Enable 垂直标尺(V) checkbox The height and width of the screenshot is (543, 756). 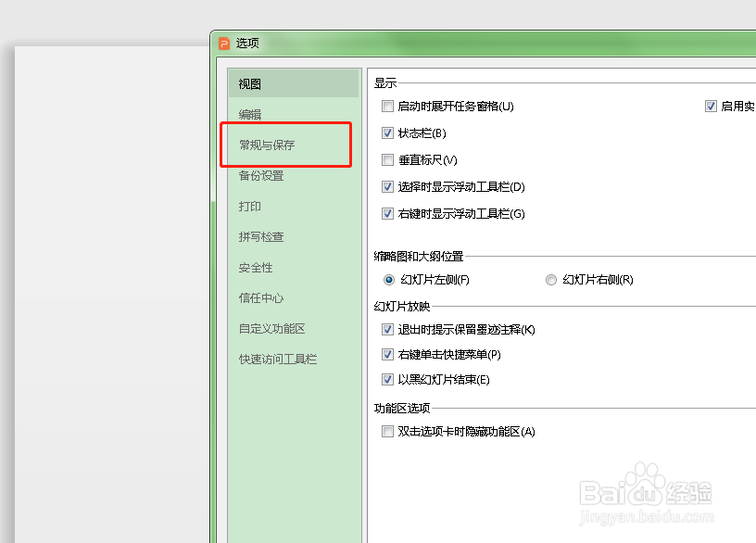tap(387, 159)
